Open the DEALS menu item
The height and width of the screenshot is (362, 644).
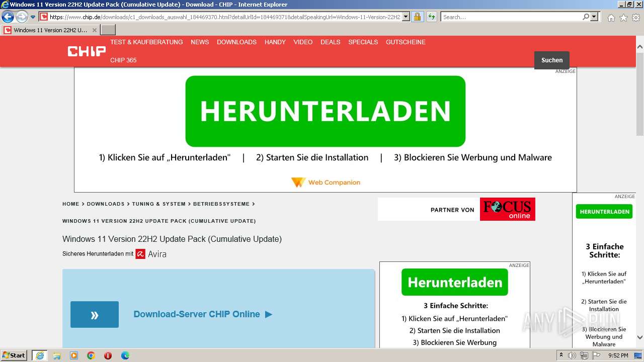pos(331,42)
